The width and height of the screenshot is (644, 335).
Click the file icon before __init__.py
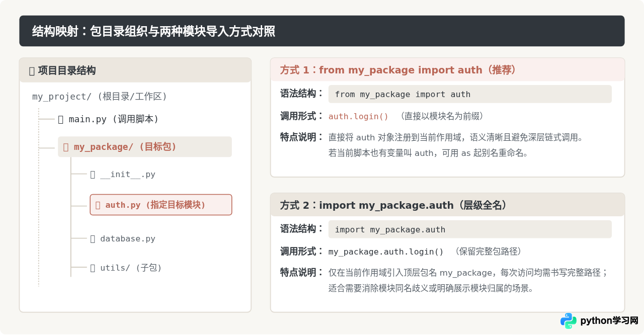(93, 175)
